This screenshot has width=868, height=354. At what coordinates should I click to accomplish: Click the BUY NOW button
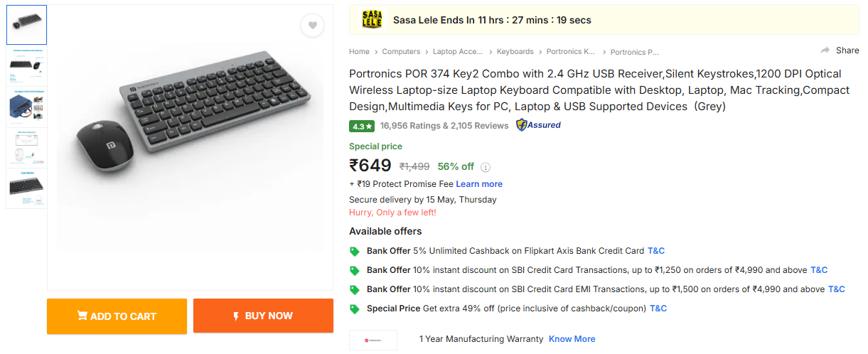(x=263, y=316)
